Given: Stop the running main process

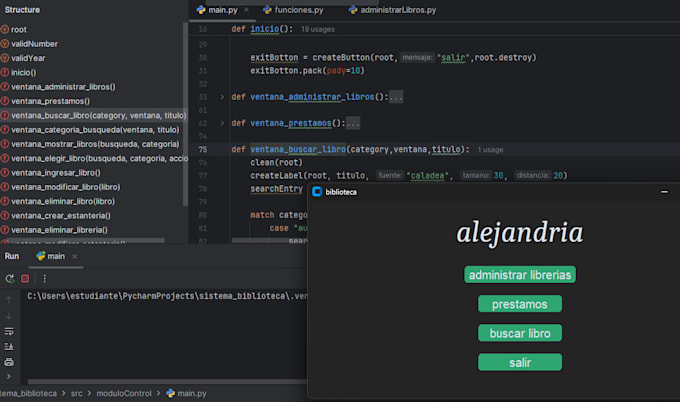Looking at the screenshot, I should tap(25, 279).
